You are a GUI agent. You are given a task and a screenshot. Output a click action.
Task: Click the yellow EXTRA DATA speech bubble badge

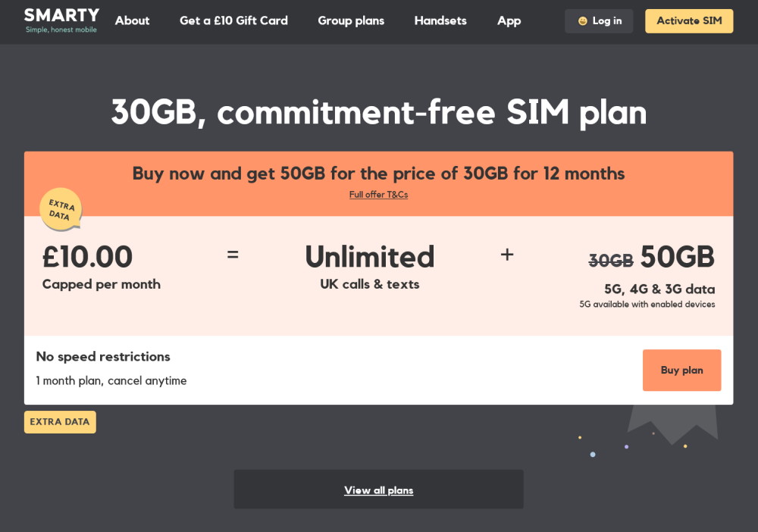60,209
